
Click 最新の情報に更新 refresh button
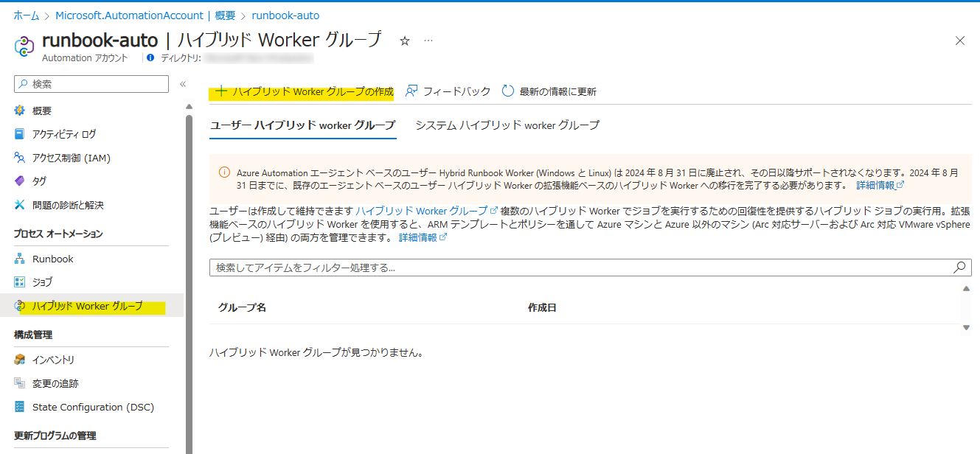coord(549,91)
